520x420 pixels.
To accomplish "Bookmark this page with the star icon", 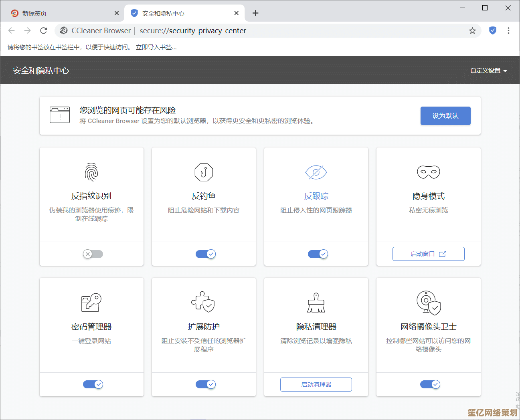I will tap(472, 31).
